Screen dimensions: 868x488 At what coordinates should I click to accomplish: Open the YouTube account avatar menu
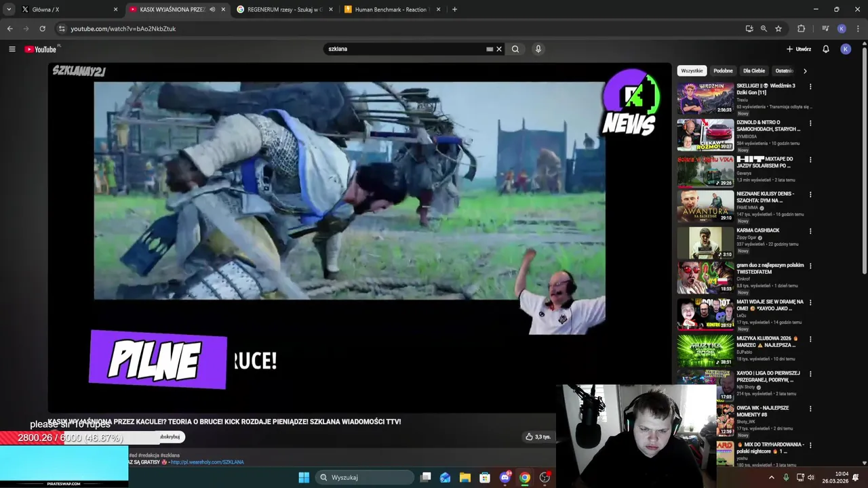(846, 49)
